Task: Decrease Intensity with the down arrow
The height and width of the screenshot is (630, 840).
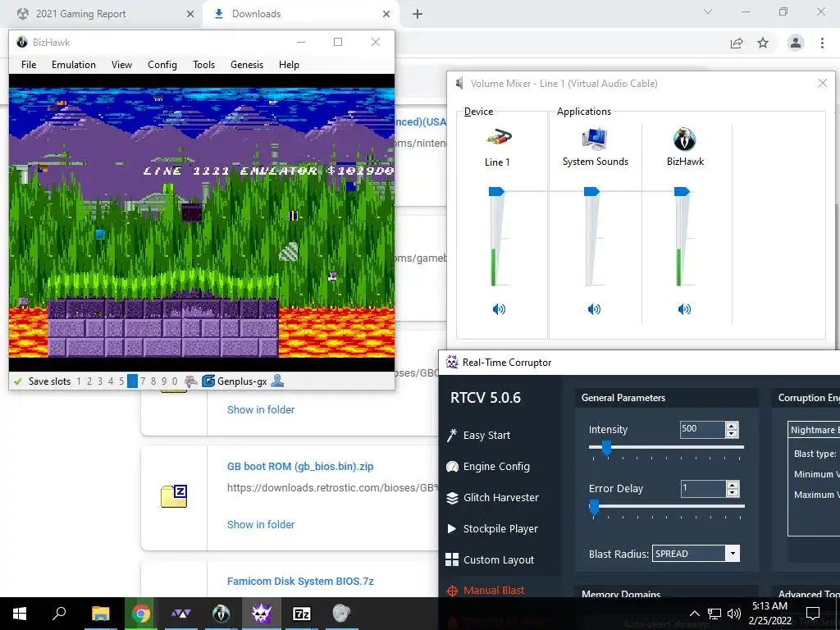Action: (732, 433)
